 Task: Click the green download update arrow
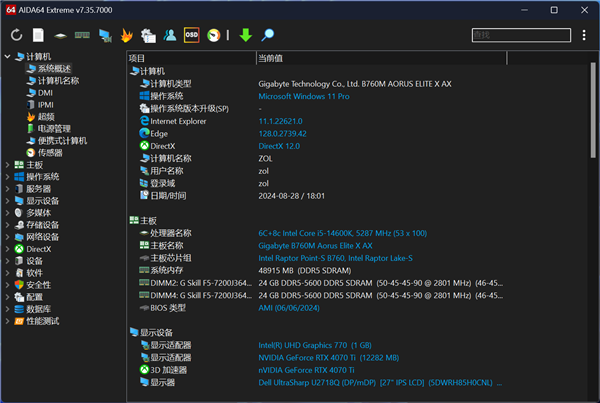[x=246, y=35]
